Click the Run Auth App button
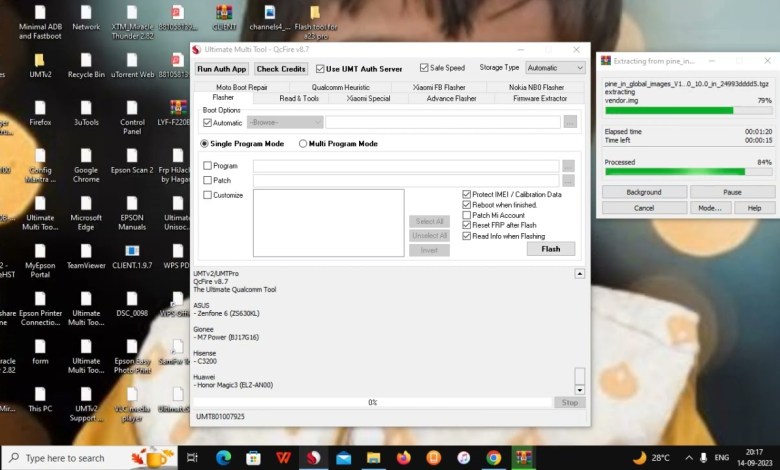 (222, 69)
